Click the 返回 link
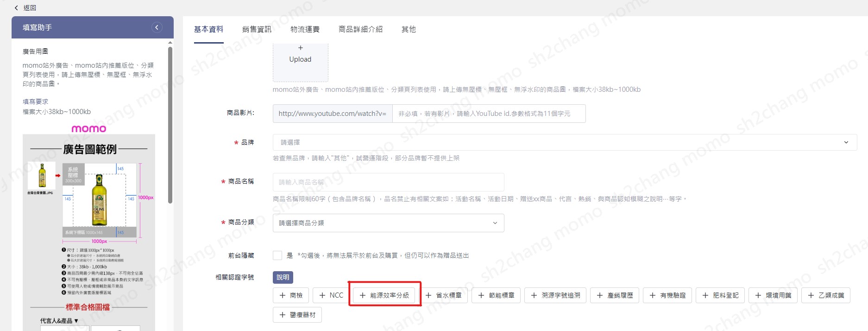The image size is (868, 331). pyautogui.click(x=30, y=8)
